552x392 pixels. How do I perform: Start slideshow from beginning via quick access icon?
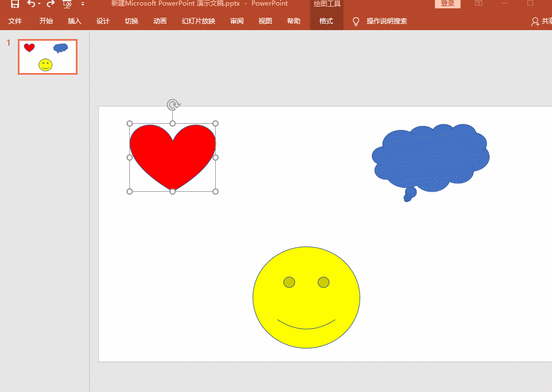(x=67, y=4)
